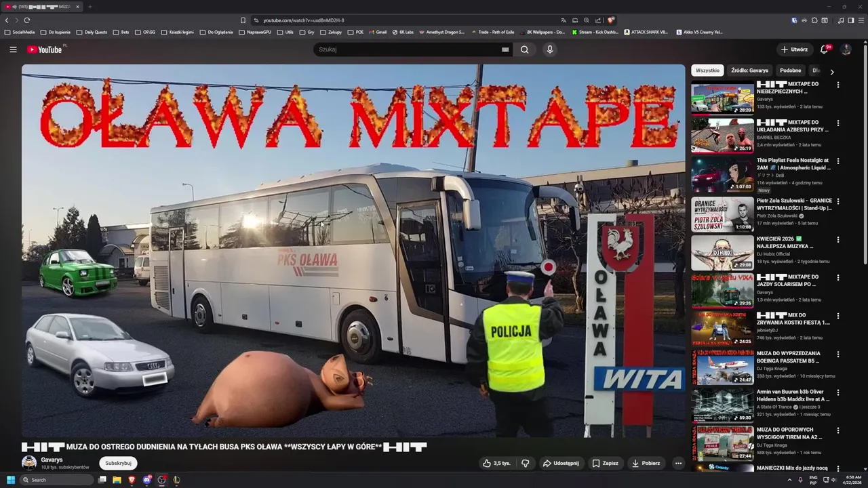The height and width of the screenshot is (488, 868).
Task: Open the YouTube notifications bell
Action: (825, 49)
